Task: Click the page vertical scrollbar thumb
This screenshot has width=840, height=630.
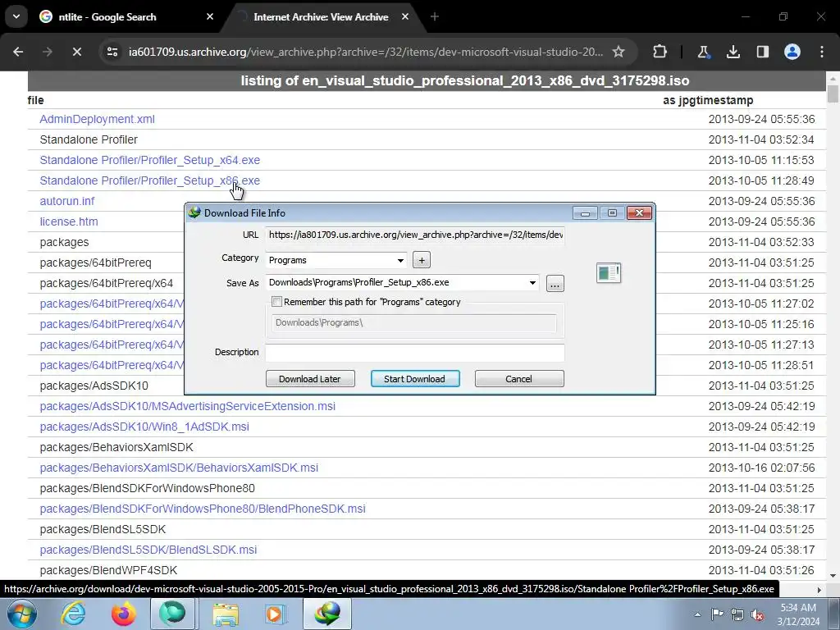Action: [833, 94]
